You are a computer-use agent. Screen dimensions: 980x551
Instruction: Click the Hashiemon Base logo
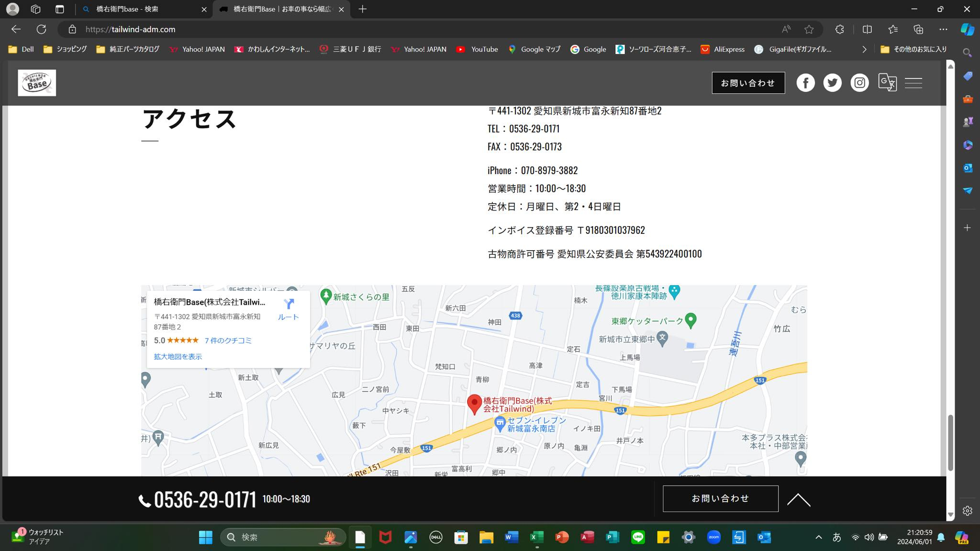click(37, 83)
